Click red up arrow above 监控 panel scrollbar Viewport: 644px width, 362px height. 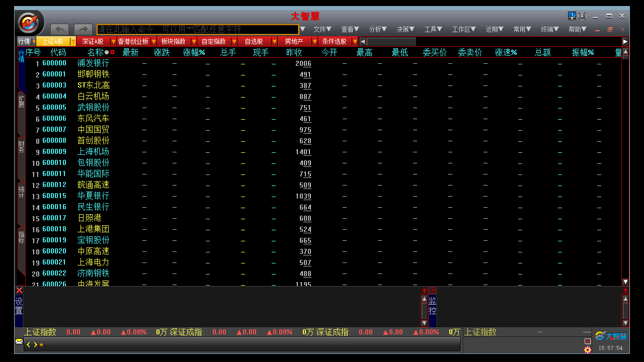[625, 291]
